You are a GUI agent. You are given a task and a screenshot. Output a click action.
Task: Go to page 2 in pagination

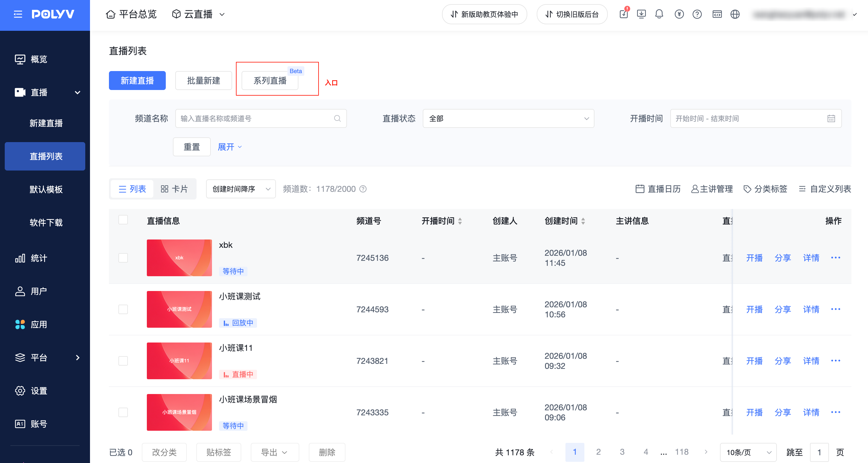598,452
